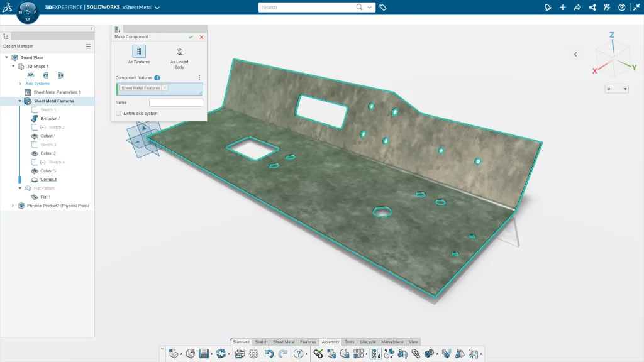The width and height of the screenshot is (644, 362).
Task: Click the Undo arrow icon
Action: (x=269, y=354)
